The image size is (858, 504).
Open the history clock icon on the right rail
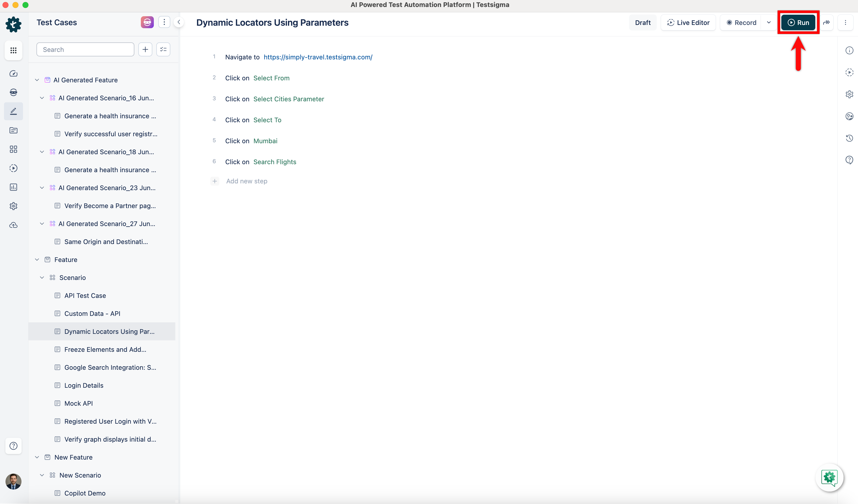[849, 138]
